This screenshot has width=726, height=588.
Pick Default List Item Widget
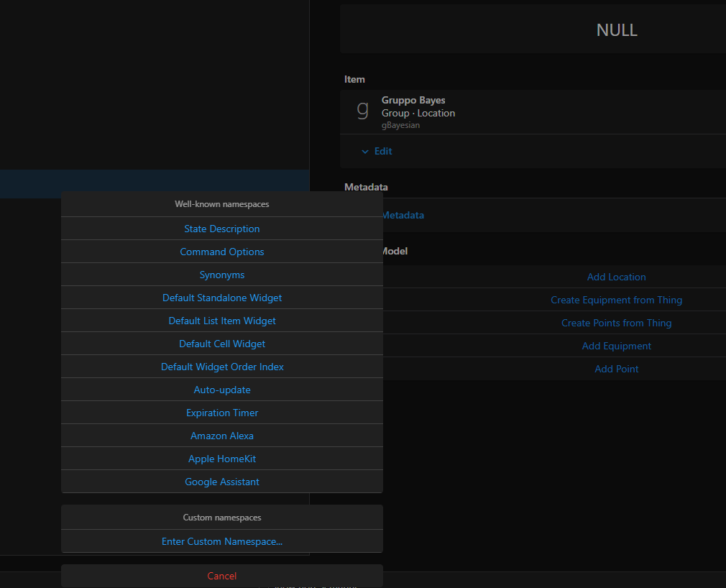click(x=221, y=320)
